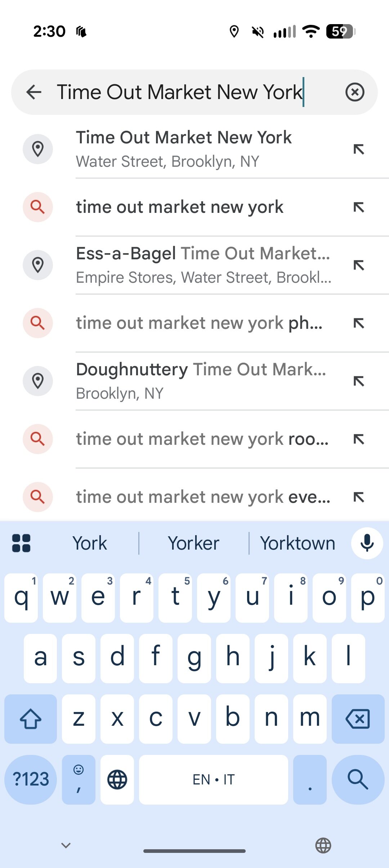Select 'time out market new york eve…' suggestion

point(203,497)
